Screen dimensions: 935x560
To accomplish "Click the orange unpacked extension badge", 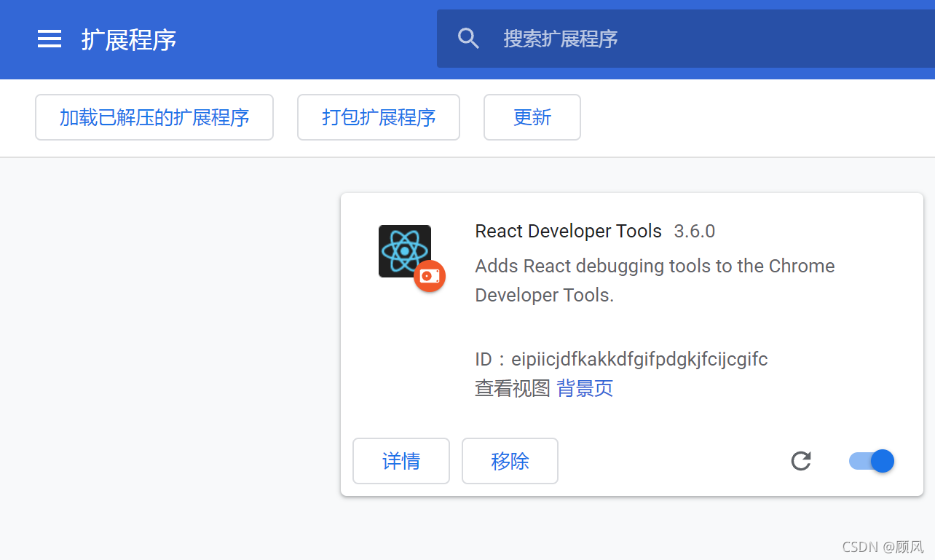I will pyautogui.click(x=430, y=276).
